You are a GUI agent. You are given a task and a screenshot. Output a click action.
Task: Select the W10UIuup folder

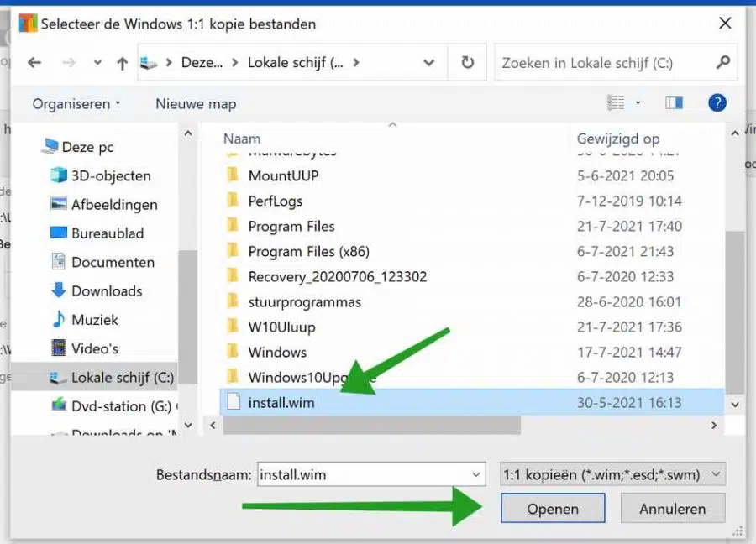[x=281, y=327]
